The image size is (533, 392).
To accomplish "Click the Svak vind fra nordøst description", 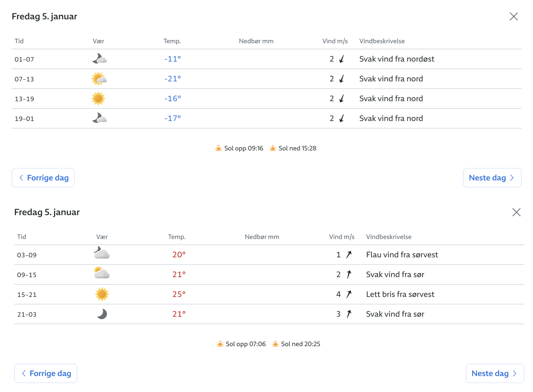I will pyautogui.click(x=397, y=59).
